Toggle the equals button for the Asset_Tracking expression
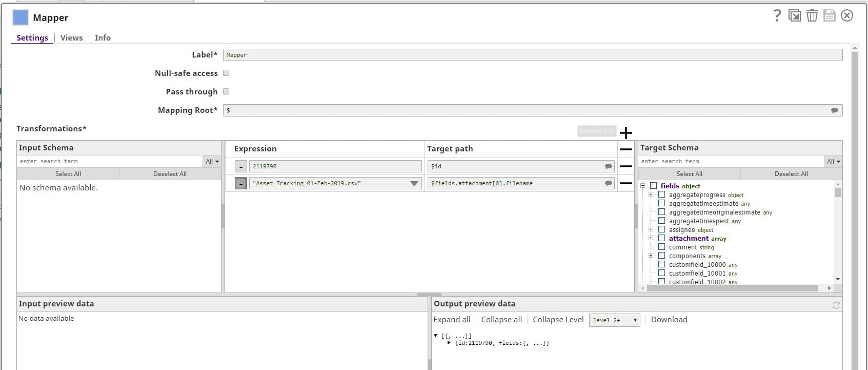 (x=240, y=183)
